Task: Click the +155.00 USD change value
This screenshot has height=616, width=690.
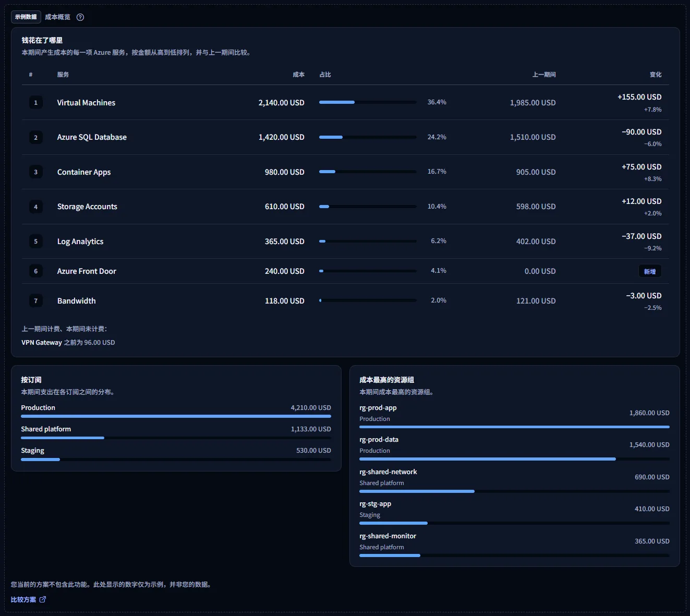Action: click(x=639, y=97)
